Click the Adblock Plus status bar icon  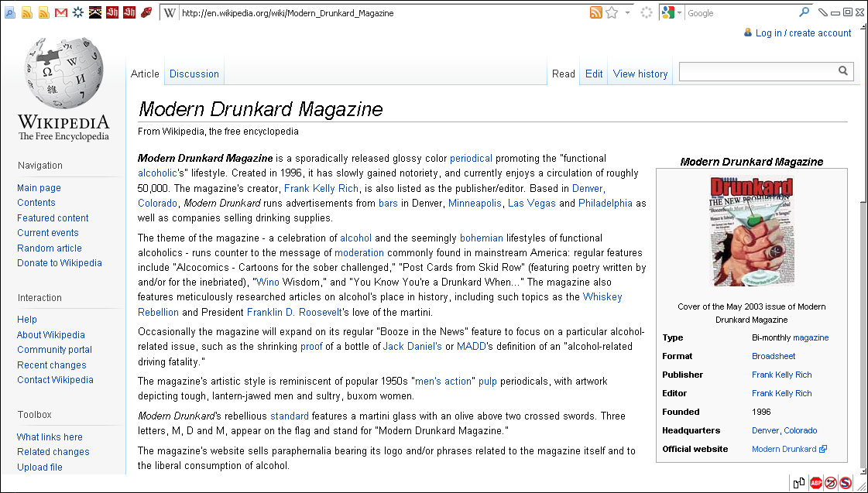coord(815,483)
